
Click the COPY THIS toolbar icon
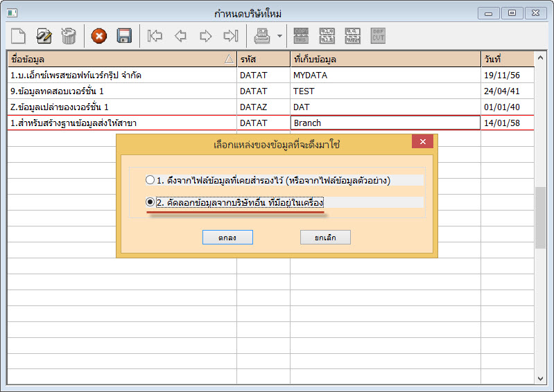point(301,36)
